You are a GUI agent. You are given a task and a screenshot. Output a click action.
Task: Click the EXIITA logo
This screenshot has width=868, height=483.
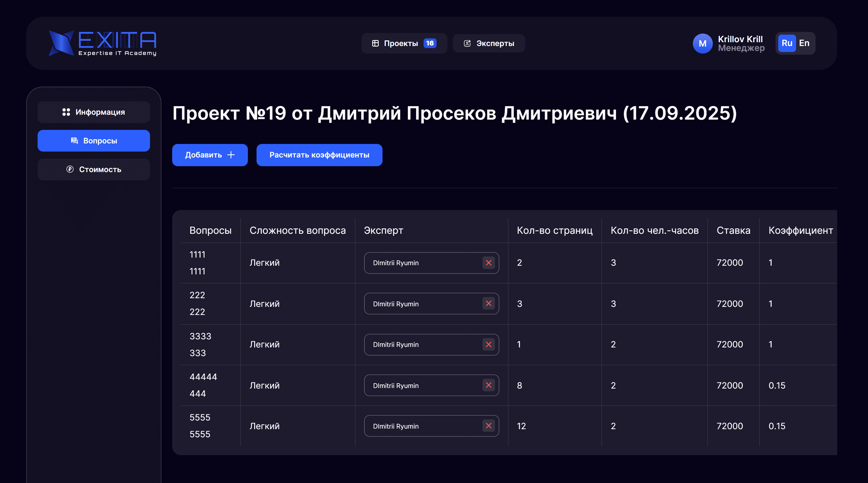(103, 43)
